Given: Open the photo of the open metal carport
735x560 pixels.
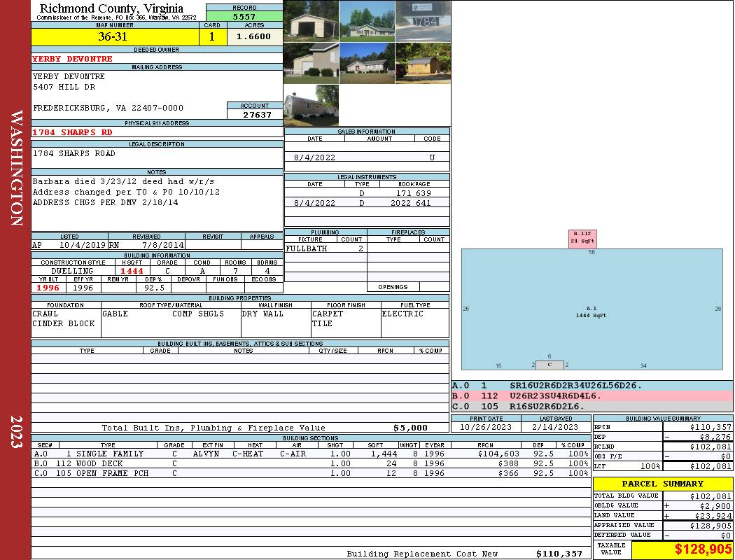Looking at the screenshot, I should [x=311, y=21].
